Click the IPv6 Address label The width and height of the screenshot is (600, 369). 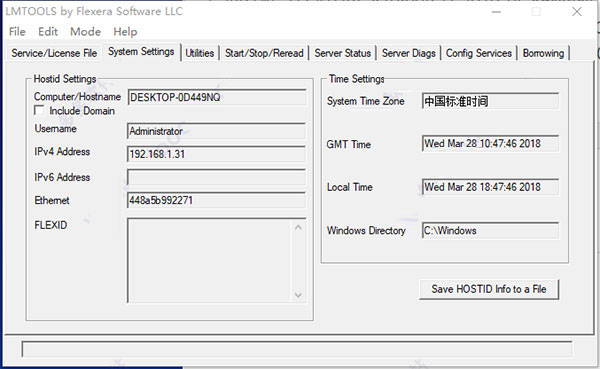coord(62,177)
